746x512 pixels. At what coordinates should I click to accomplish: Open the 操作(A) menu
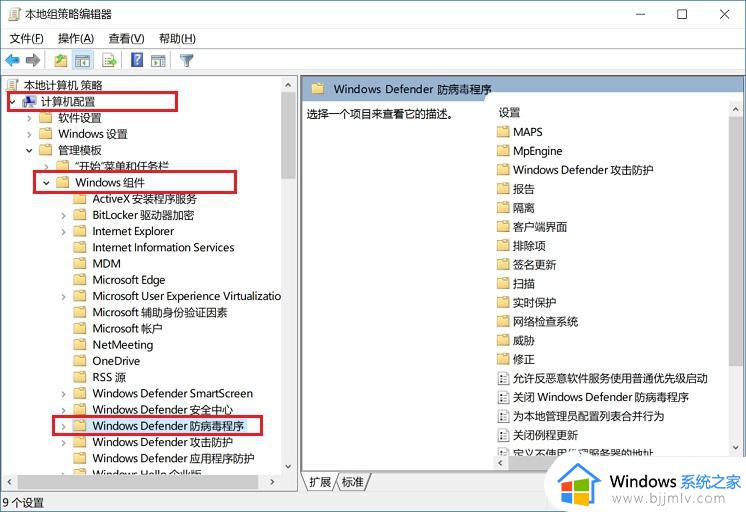[76, 39]
